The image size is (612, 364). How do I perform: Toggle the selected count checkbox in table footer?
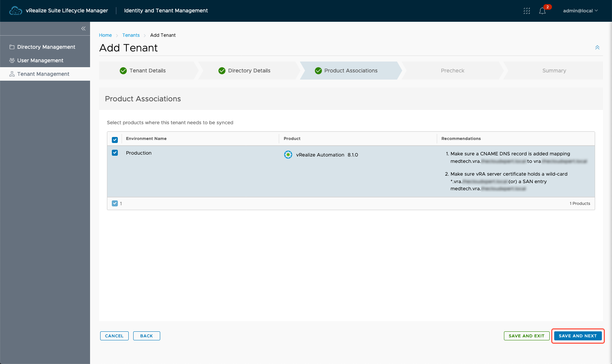[115, 203]
